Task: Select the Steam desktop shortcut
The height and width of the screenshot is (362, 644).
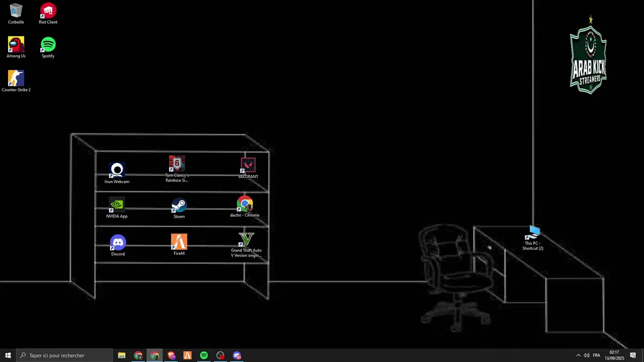Action: (179, 208)
